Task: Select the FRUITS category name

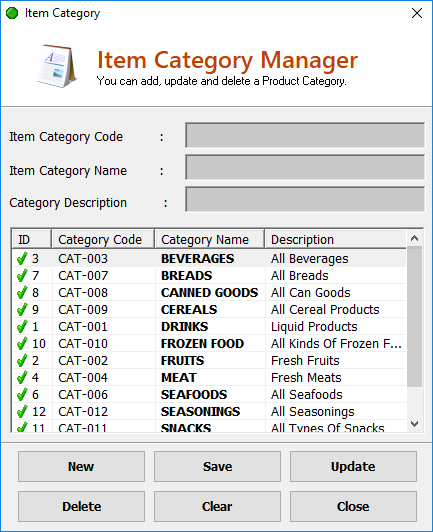Action: point(183,361)
